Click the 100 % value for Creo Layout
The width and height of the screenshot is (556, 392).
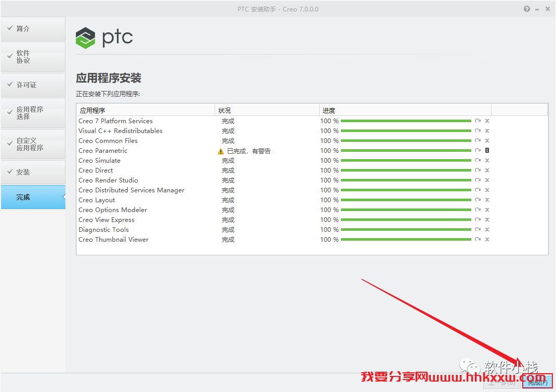(329, 200)
